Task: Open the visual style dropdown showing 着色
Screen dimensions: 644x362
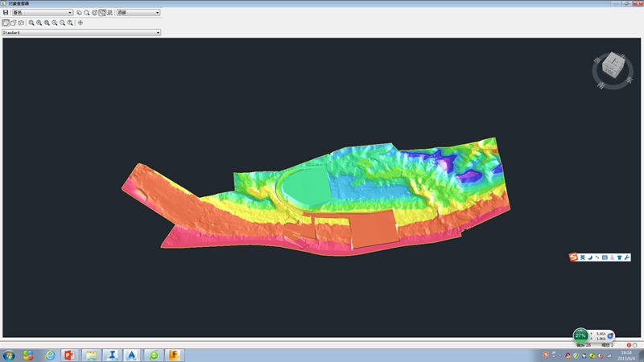Action: [42, 13]
